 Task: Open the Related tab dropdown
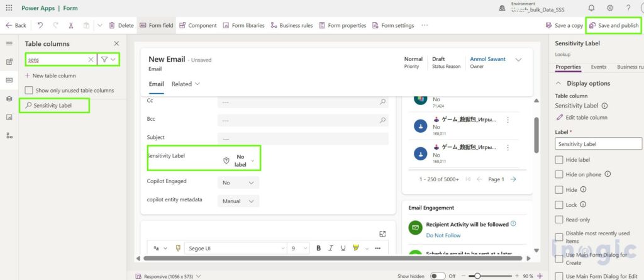click(x=186, y=84)
